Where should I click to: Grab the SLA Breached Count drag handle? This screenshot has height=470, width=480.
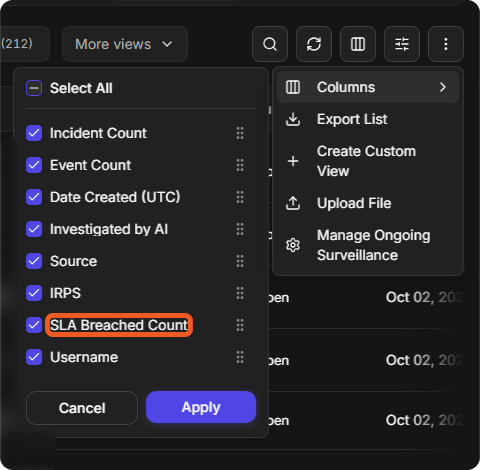pos(240,325)
